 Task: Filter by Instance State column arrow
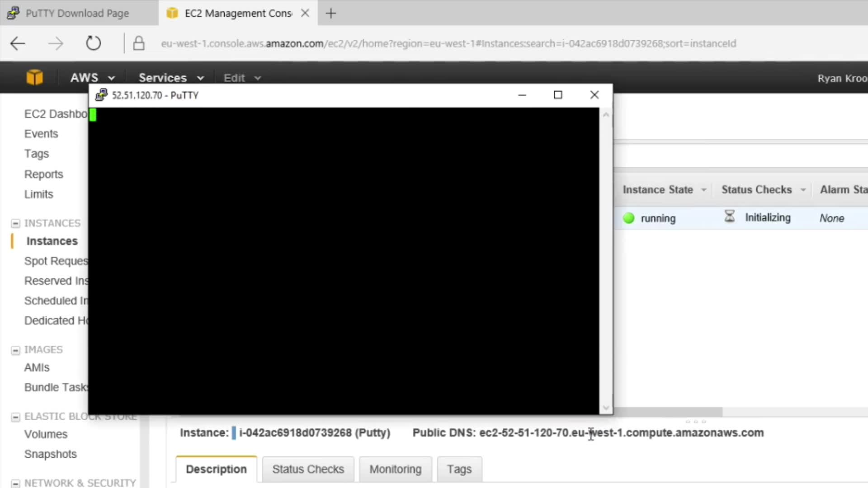point(703,190)
